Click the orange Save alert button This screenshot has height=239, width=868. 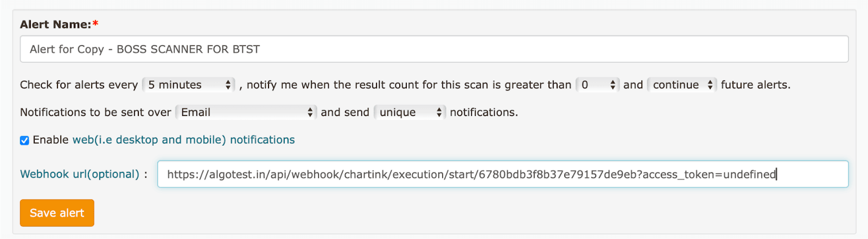[57, 213]
